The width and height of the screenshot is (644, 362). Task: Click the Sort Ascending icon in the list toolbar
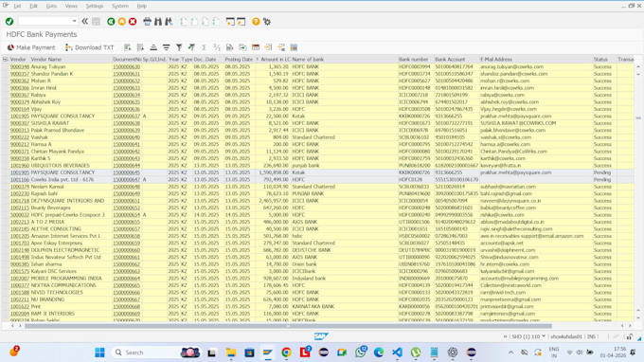153,47
